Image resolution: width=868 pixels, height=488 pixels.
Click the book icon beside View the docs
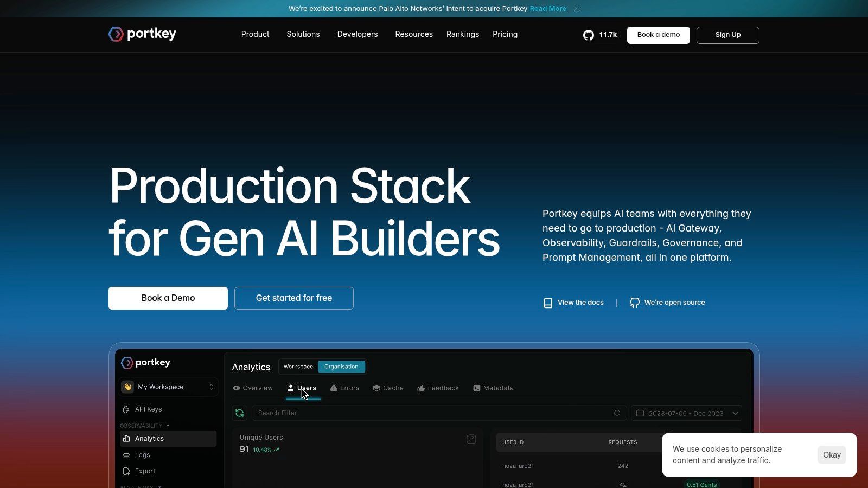click(548, 303)
